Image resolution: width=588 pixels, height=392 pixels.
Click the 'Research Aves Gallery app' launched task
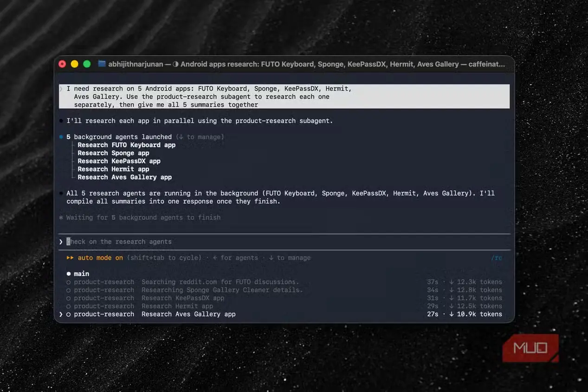pos(125,177)
